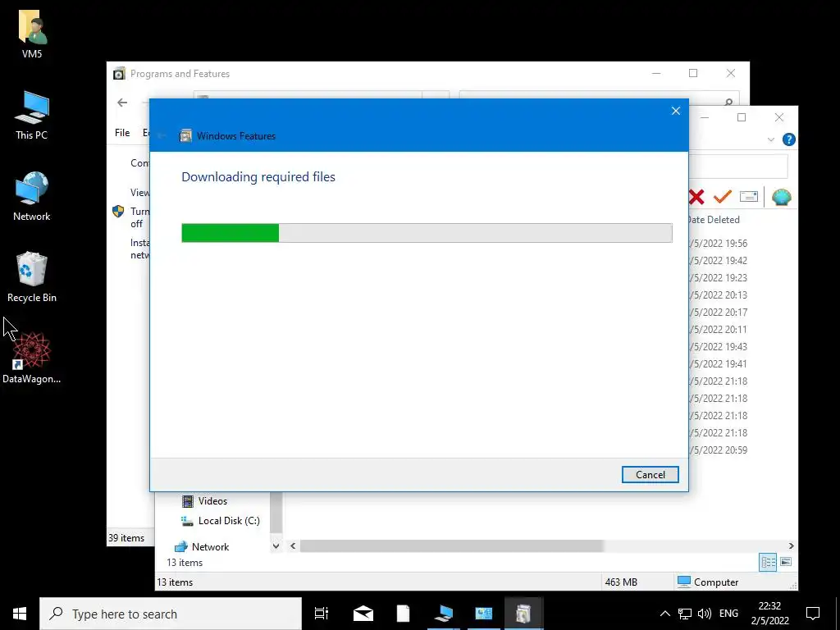Open the notification center icon
The height and width of the screenshot is (630, 840).
tap(813, 614)
